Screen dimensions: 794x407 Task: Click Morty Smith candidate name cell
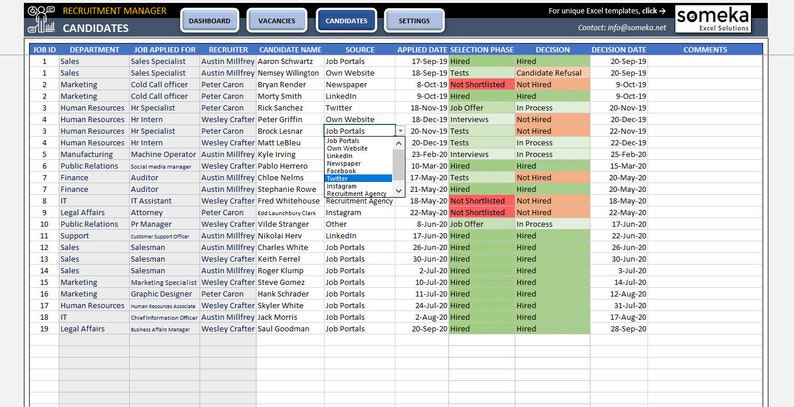pyautogui.click(x=290, y=96)
